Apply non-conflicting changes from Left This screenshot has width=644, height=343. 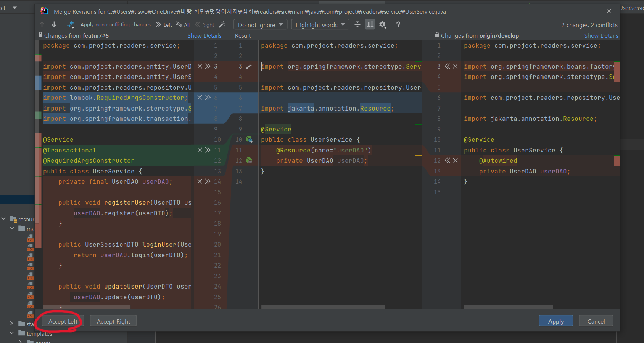tap(164, 25)
